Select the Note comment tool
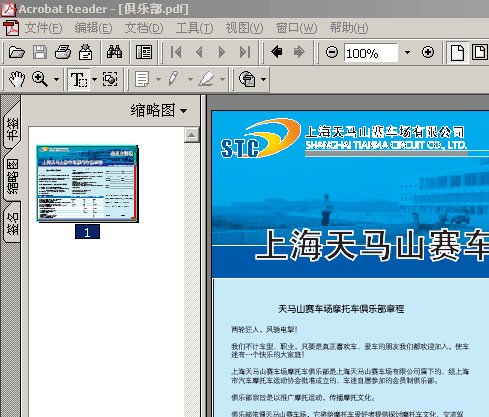This screenshot has height=417, width=489. click(x=142, y=79)
